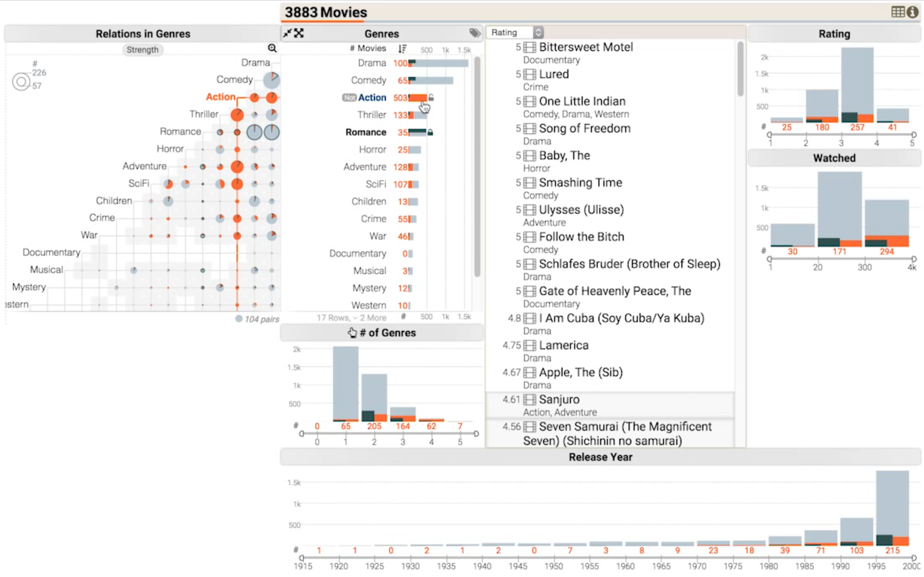Click the film icon beside Song of Freedom

pyautogui.click(x=530, y=128)
